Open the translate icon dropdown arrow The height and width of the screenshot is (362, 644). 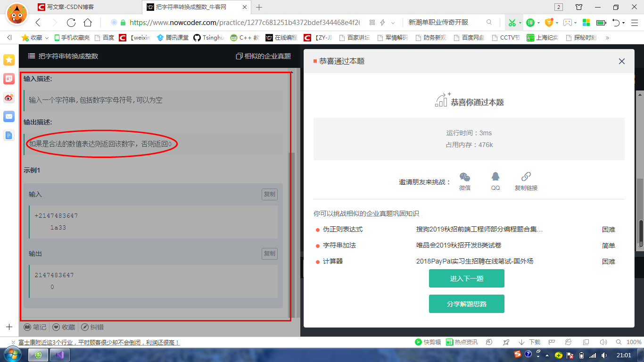click(x=538, y=23)
